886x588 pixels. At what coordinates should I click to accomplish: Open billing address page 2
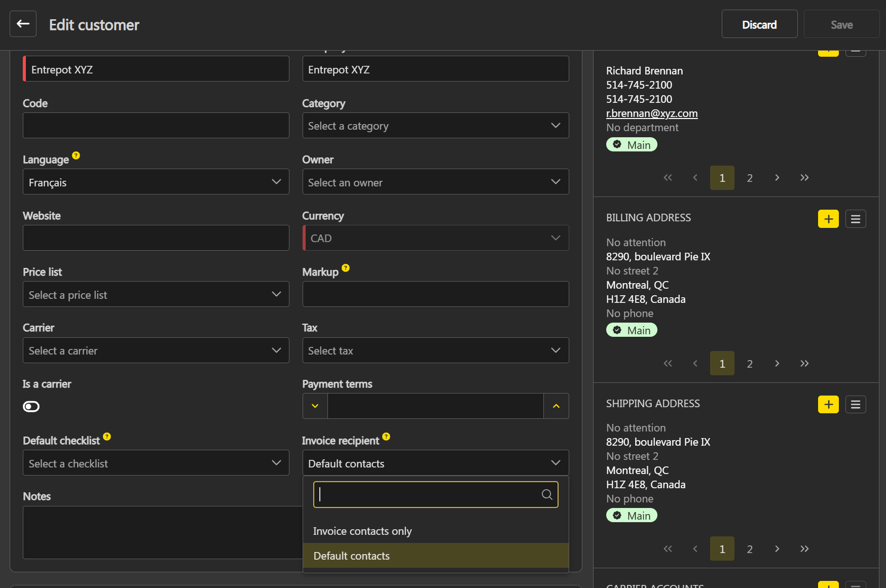click(750, 364)
